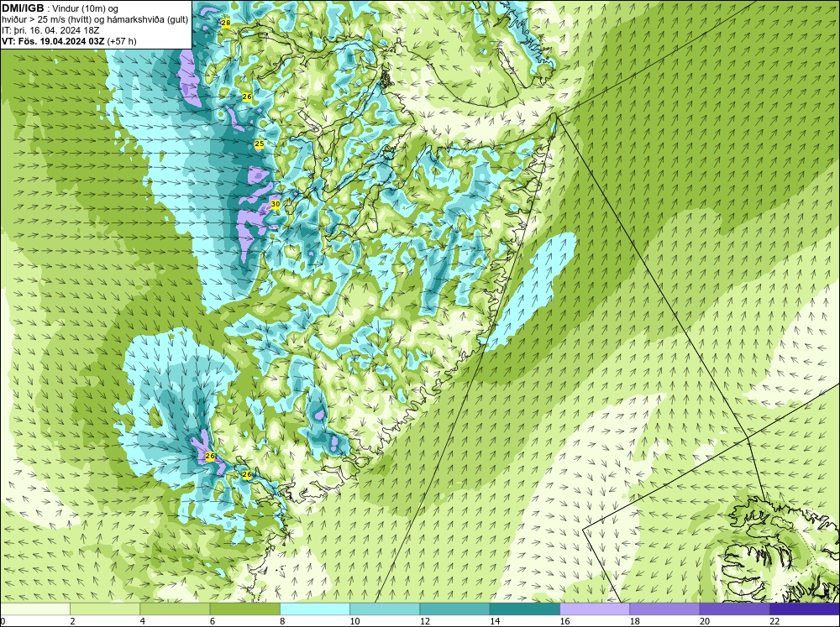Image resolution: width=840 pixels, height=627 pixels.
Task: Click the pale cyan 8–10 m/s swatch
Action: (x=315, y=609)
